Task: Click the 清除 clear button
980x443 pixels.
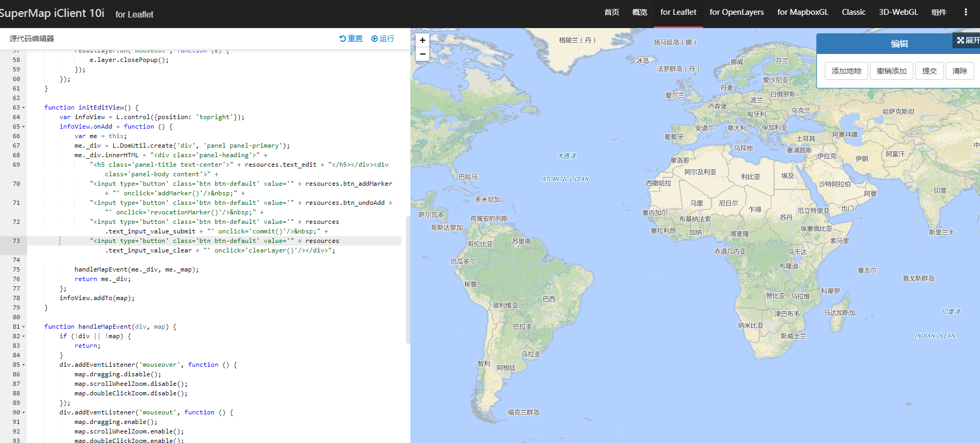Action: [959, 71]
